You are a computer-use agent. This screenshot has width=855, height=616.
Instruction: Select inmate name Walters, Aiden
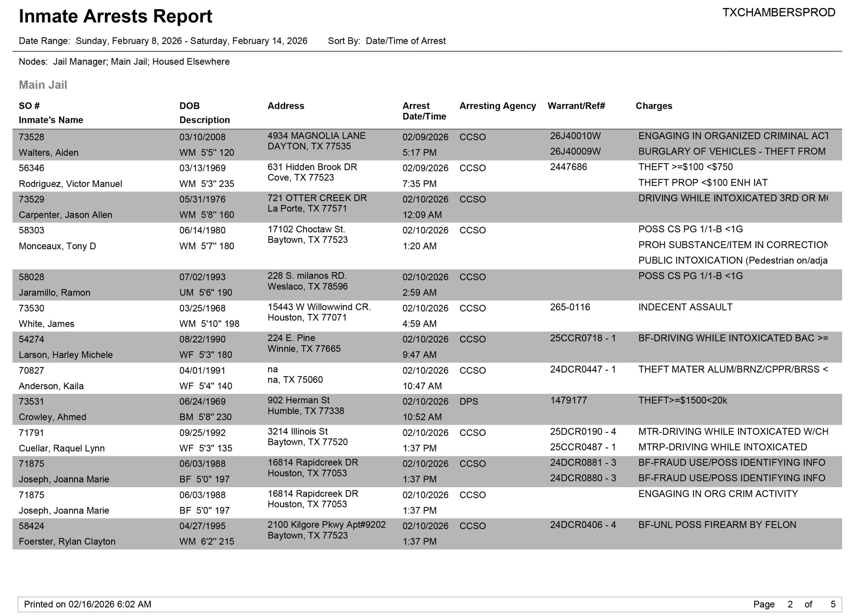[x=49, y=153]
